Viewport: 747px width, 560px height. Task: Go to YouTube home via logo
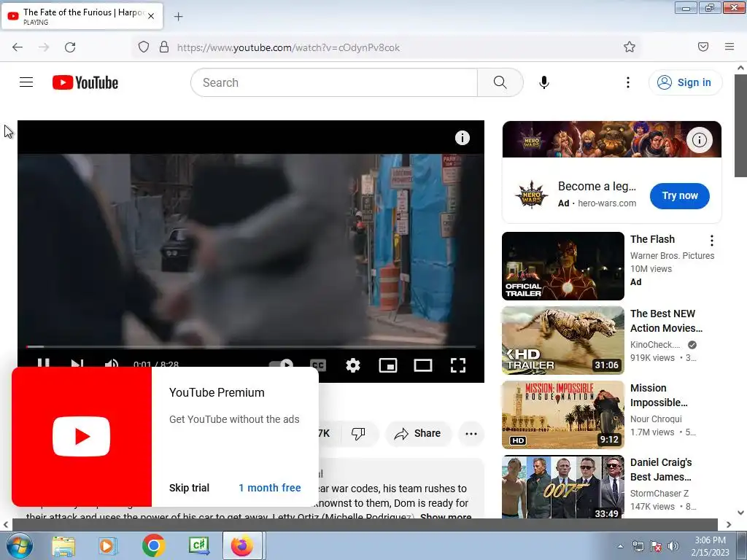[85, 82]
